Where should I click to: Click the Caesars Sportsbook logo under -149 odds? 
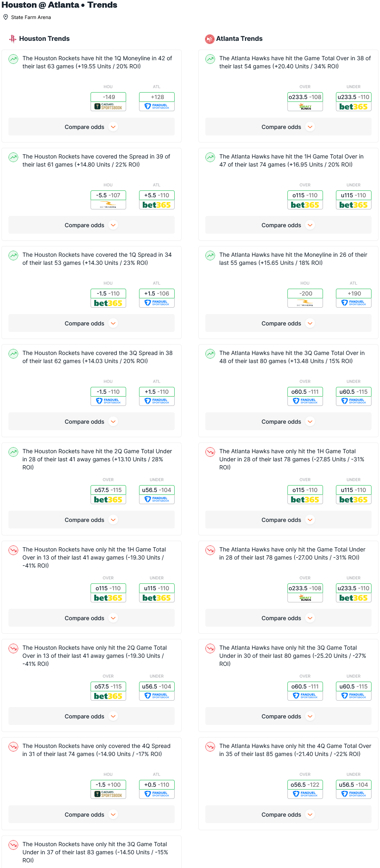[108, 106]
